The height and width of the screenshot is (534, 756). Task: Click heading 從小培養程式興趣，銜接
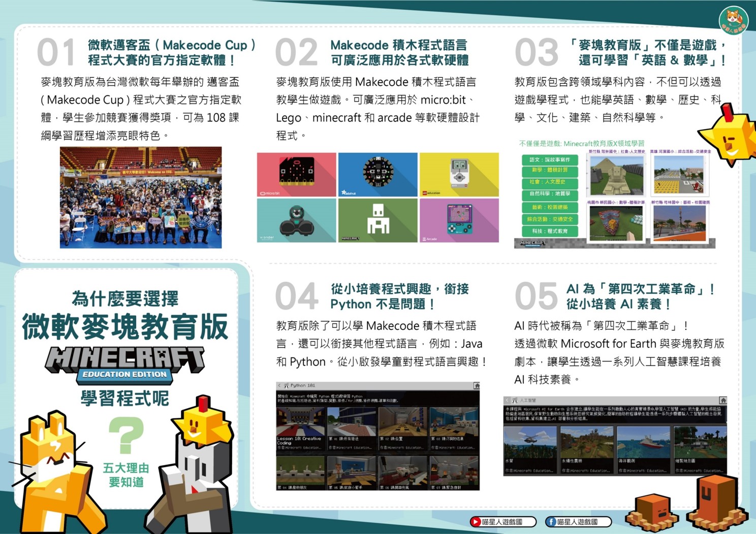point(400,289)
